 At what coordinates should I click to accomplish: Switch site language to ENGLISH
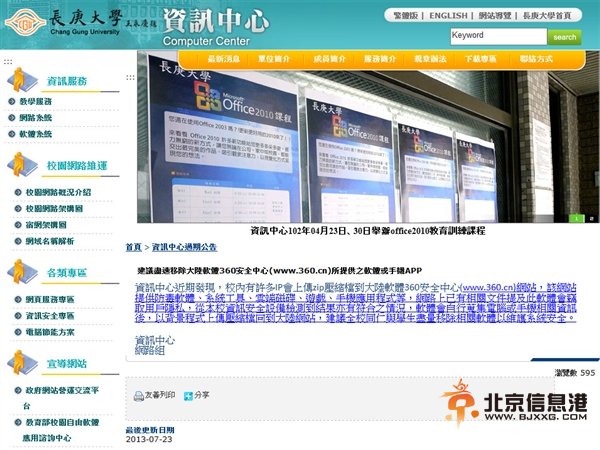[448, 16]
